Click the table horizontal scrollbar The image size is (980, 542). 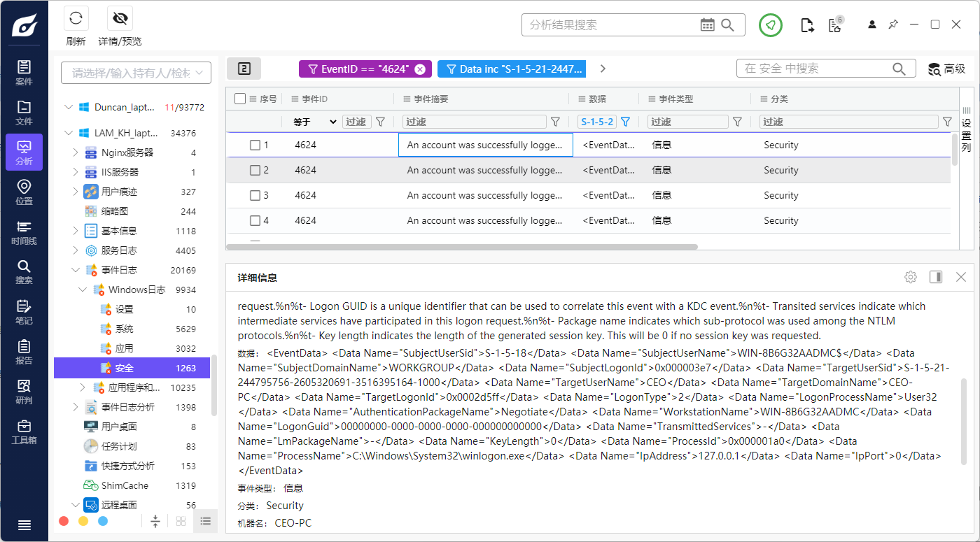click(x=462, y=247)
